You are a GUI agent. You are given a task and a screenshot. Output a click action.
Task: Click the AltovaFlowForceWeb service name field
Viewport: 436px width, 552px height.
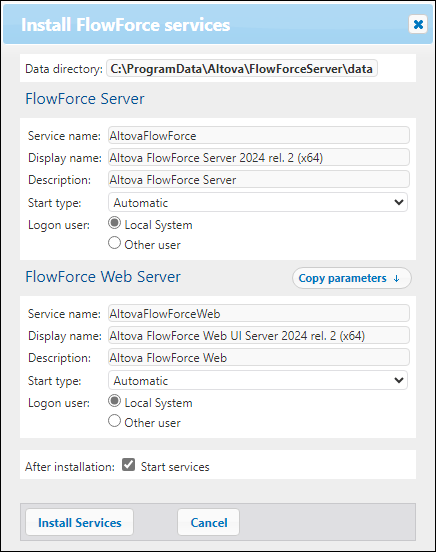coord(259,313)
